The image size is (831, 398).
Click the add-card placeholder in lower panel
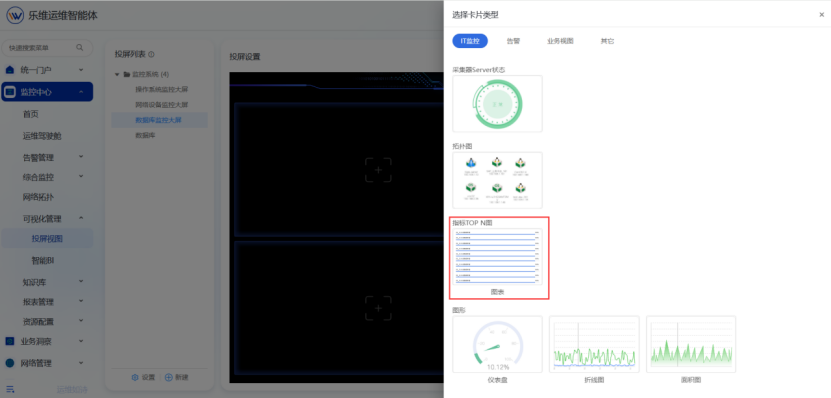click(378, 308)
